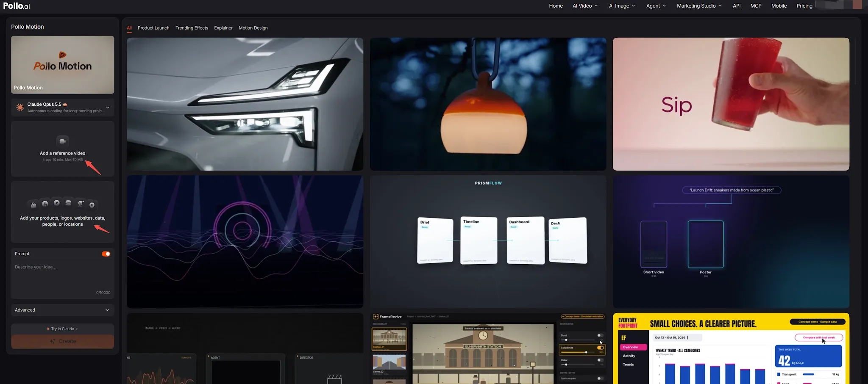Click the logo icon next to shopping bag

coord(45,204)
